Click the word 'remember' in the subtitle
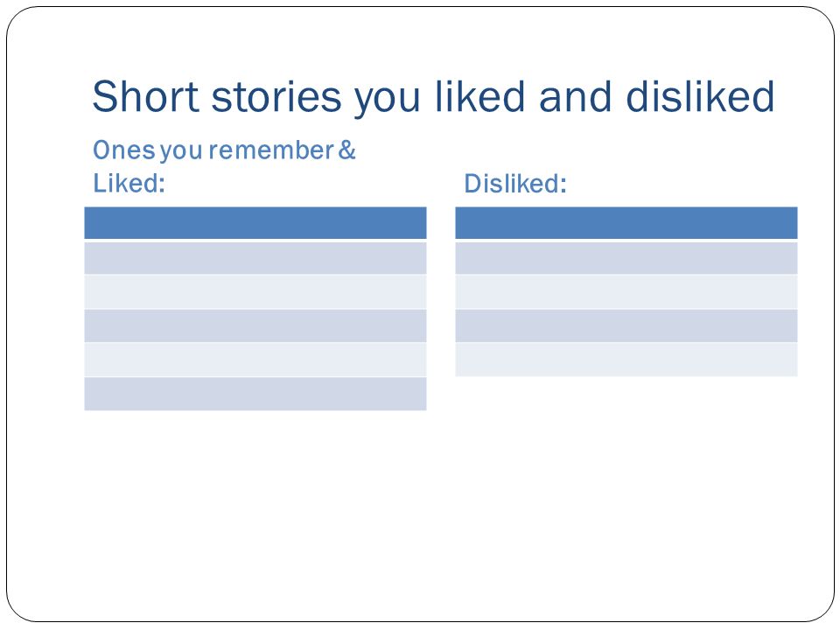This screenshot has width=840, height=630. pyautogui.click(x=271, y=150)
